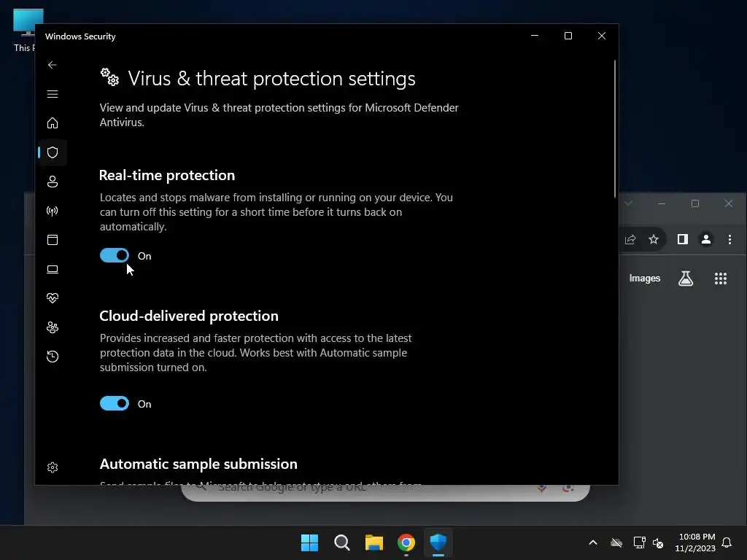Open Firewall & network protection icon
This screenshot has height=560, width=747.
click(53, 211)
